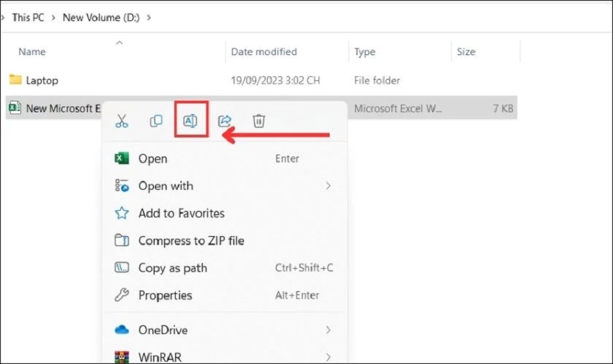Go to New Volume (D:) breadcrumb
This screenshot has width=613, height=364.
(x=101, y=18)
